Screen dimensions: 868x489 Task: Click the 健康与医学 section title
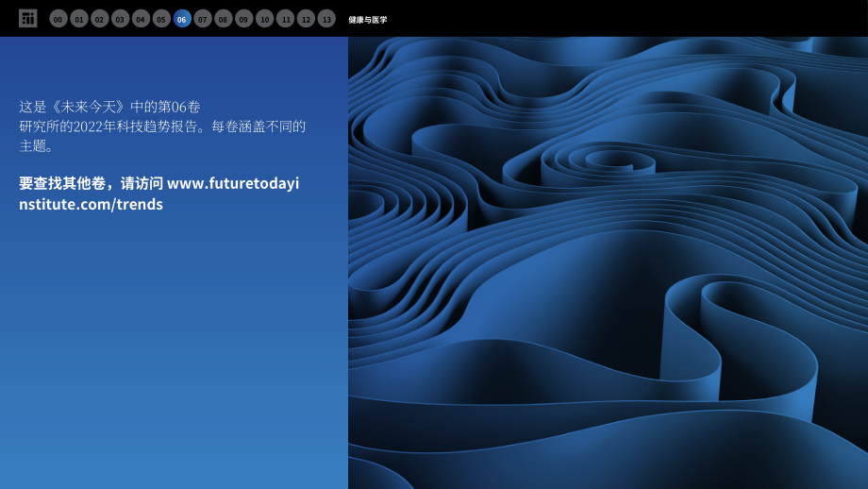[x=368, y=20]
